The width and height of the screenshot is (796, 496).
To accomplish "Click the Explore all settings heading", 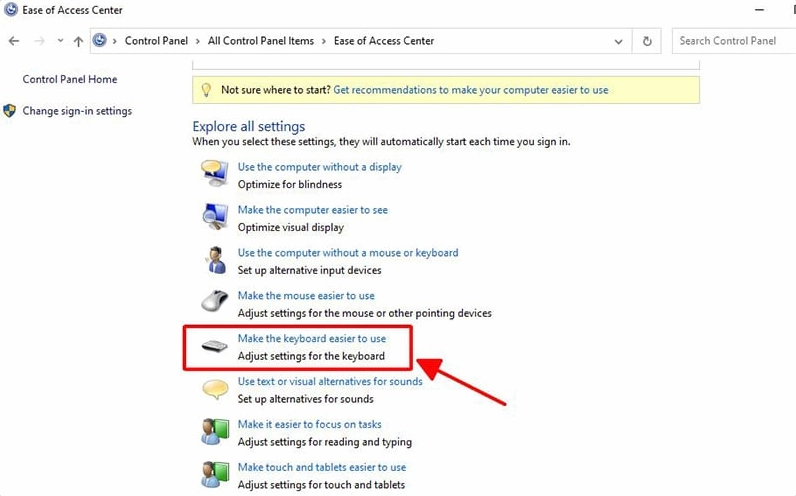I will pos(249,126).
